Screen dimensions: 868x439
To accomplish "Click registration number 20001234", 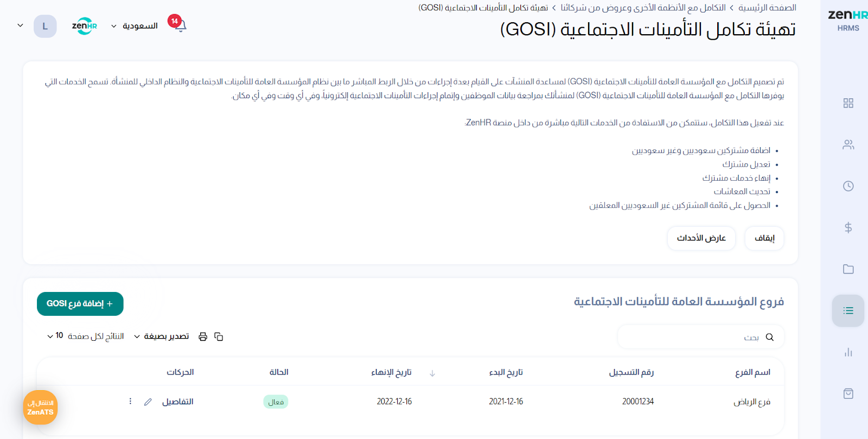I will point(638,402).
